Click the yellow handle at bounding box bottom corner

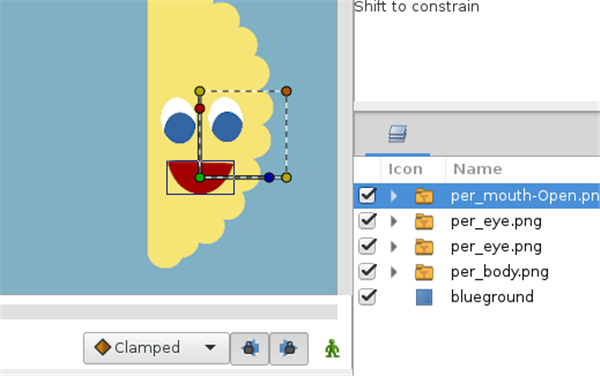pos(286,177)
